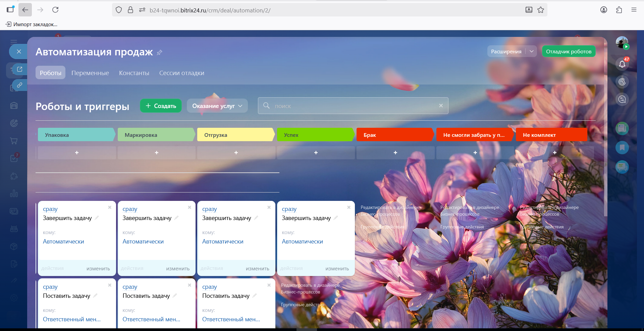Delete the Поставить задачу robot in Упаковка
The height and width of the screenshot is (331, 644).
[x=110, y=285]
